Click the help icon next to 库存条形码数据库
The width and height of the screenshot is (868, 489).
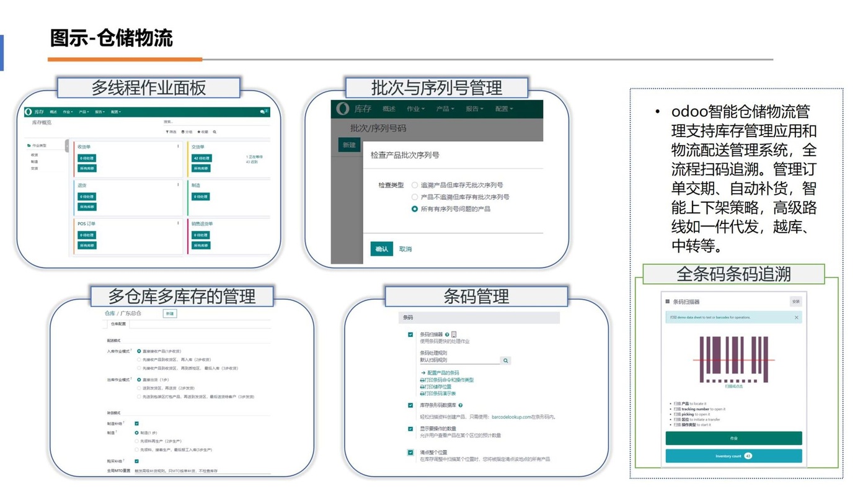click(x=461, y=405)
